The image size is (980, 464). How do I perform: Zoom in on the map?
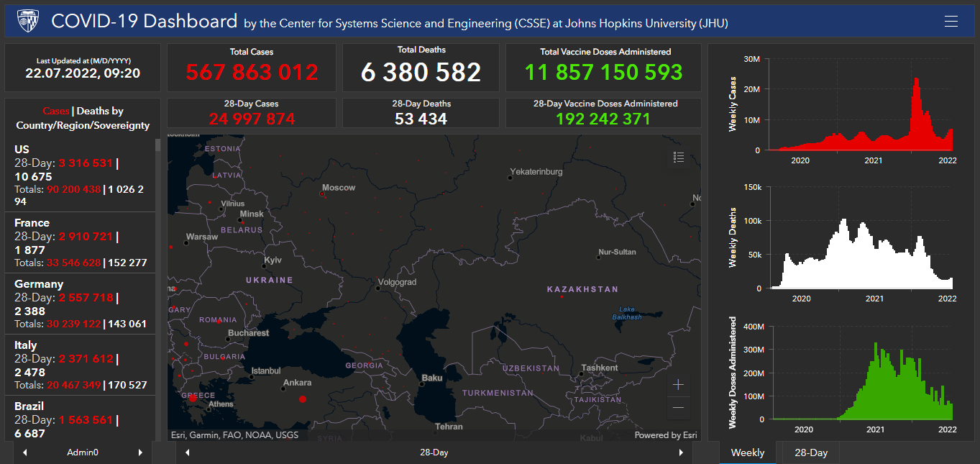pos(678,385)
